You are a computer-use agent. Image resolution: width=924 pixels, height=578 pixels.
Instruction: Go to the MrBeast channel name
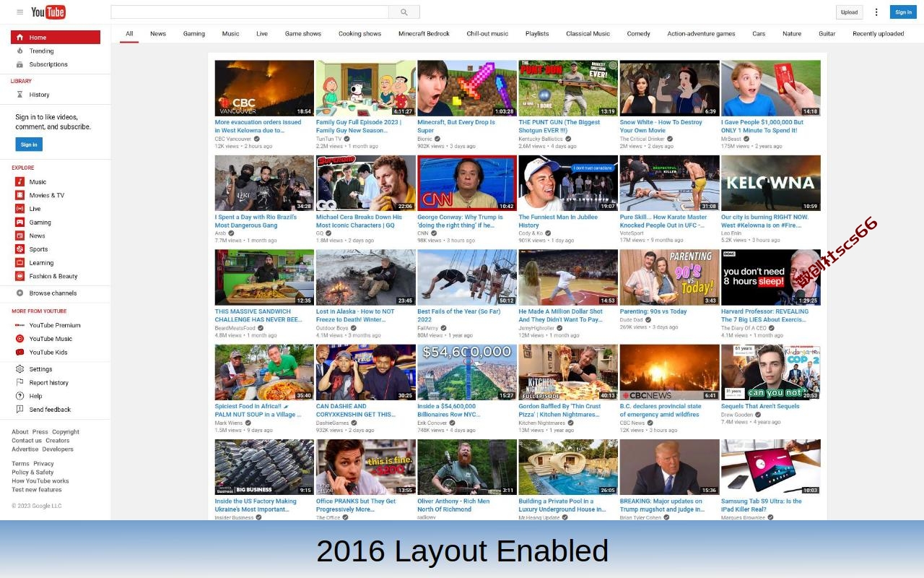[x=731, y=139]
